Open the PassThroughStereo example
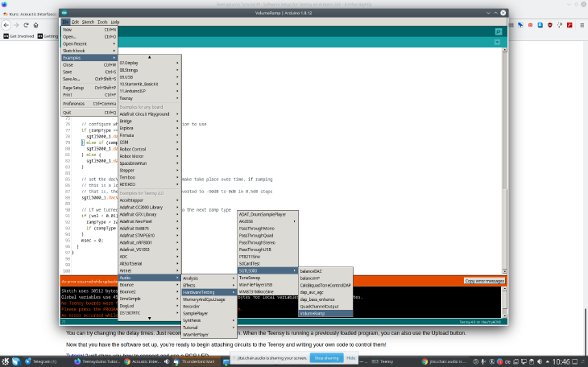The image size is (588, 367). [266, 241]
